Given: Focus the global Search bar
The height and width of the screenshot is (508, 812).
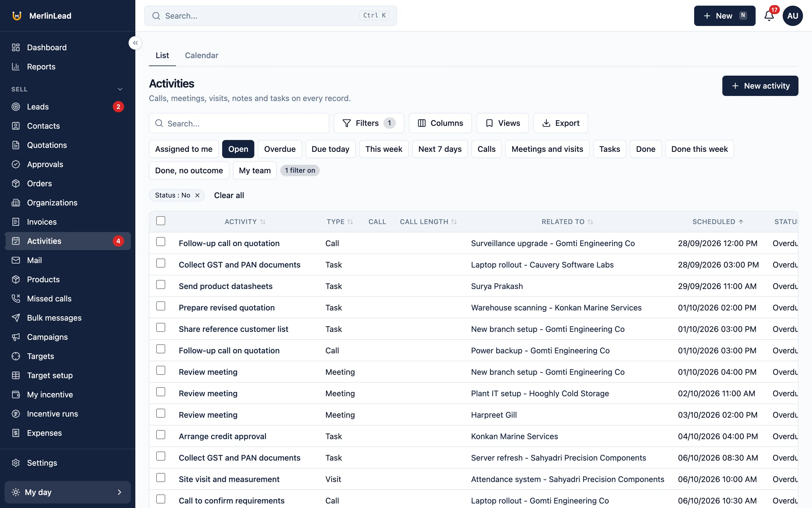Looking at the screenshot, I should tap(270, 16).
